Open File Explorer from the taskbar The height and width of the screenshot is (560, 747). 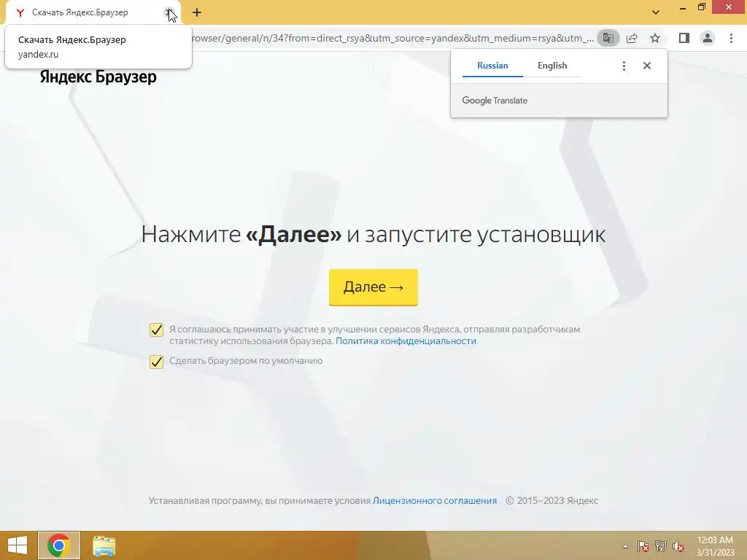(x=104, y=545)
